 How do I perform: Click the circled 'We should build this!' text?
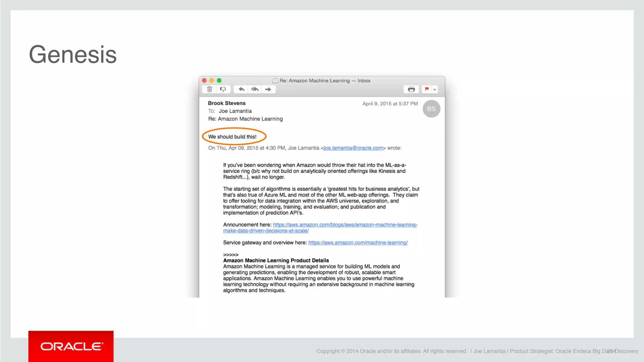click(232, 137)
